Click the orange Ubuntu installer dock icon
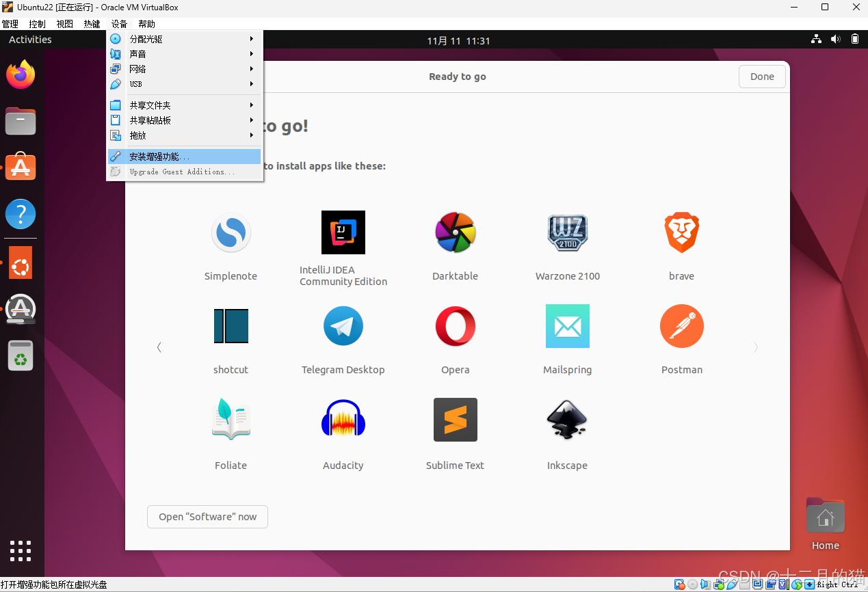The width and height of the screenshot is (868, 592). [x=21, y=263]
